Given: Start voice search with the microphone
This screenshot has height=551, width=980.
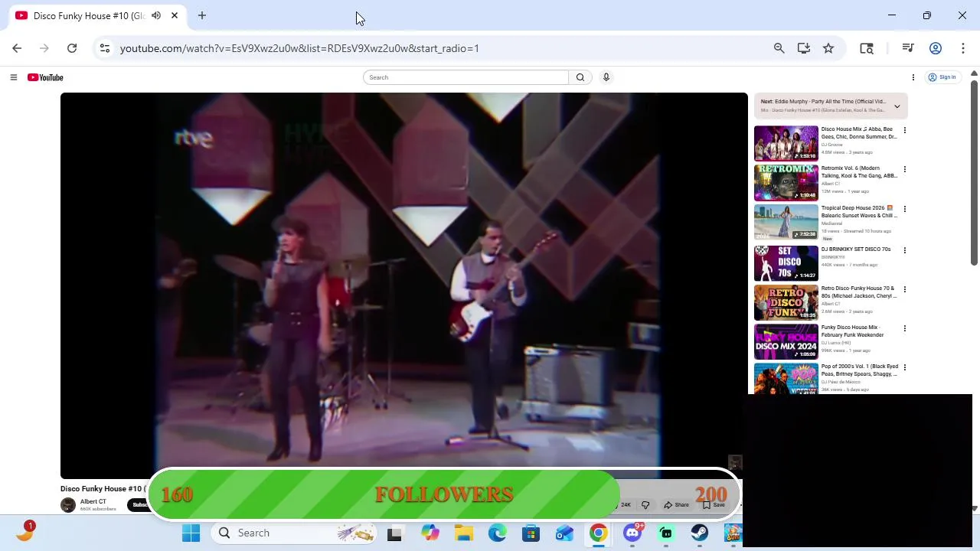Looking at the screenshot, I should click(606, 77).
